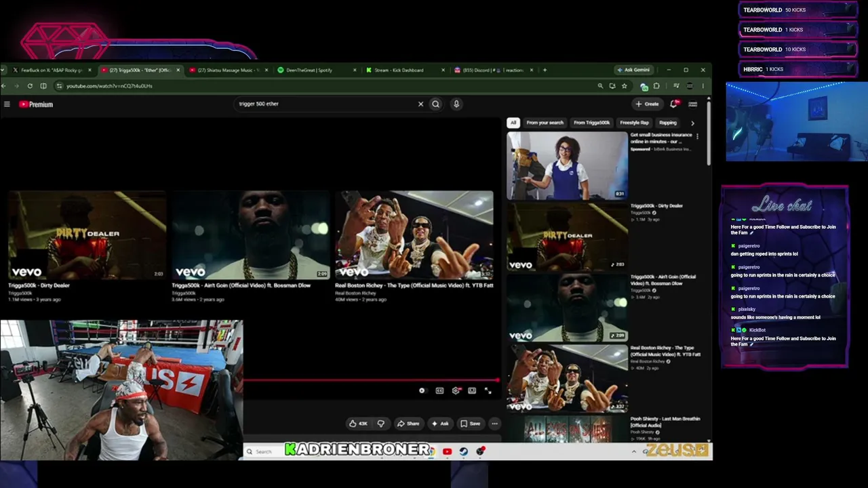Viewport: 868px width, 488px height.
Task: Seek on the red video progress bar
Action: [372, 380]
